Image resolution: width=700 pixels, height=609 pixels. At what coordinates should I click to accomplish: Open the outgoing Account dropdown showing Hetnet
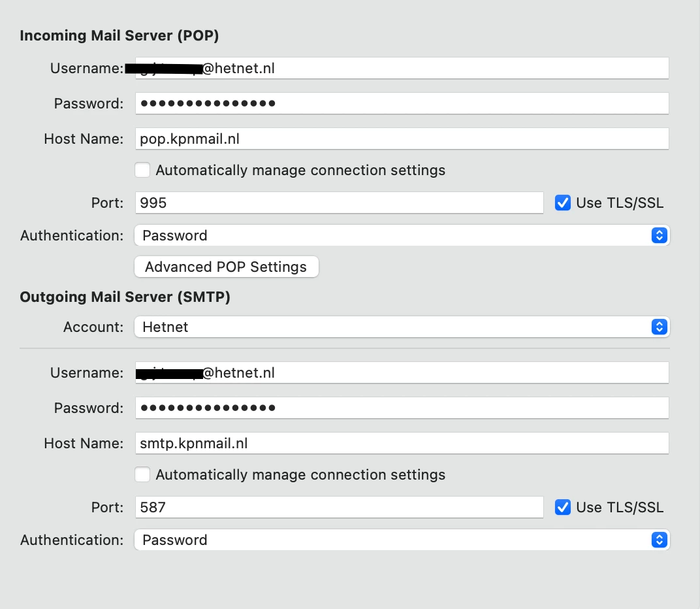pyautogui.click(x=392, y=327)
